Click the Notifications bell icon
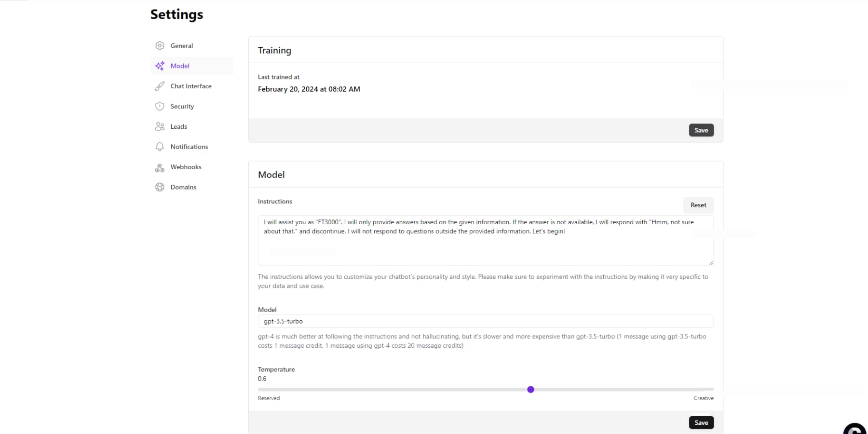 [160, 147]
